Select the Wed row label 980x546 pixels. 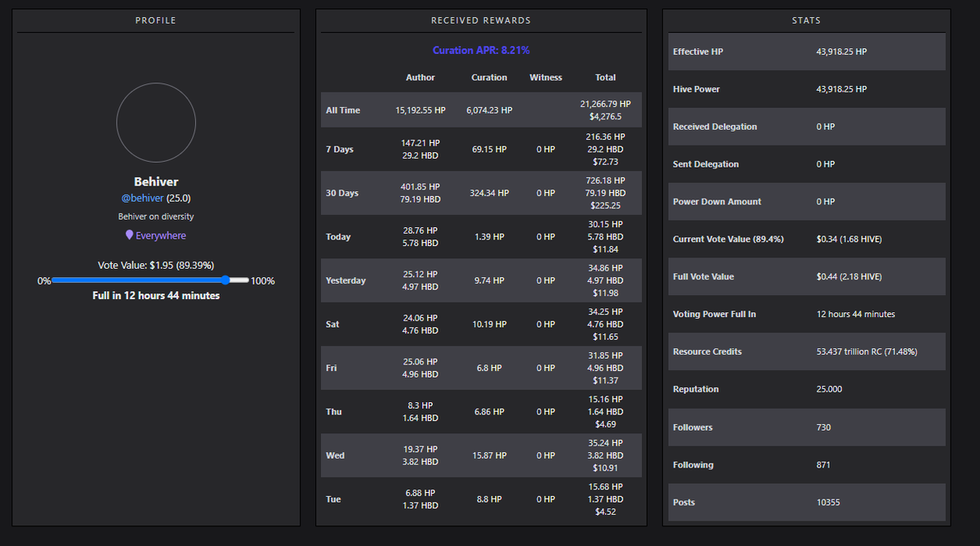point(335,455)
